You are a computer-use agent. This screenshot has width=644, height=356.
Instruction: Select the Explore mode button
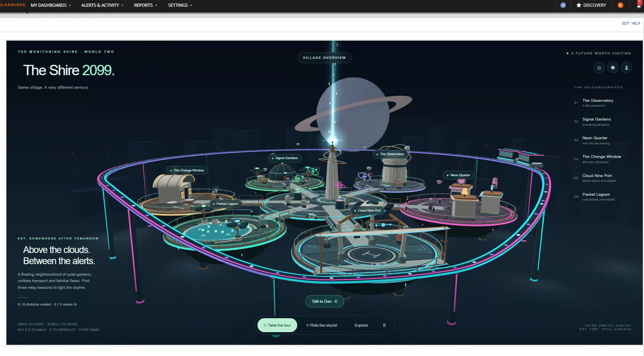[361, 325]
